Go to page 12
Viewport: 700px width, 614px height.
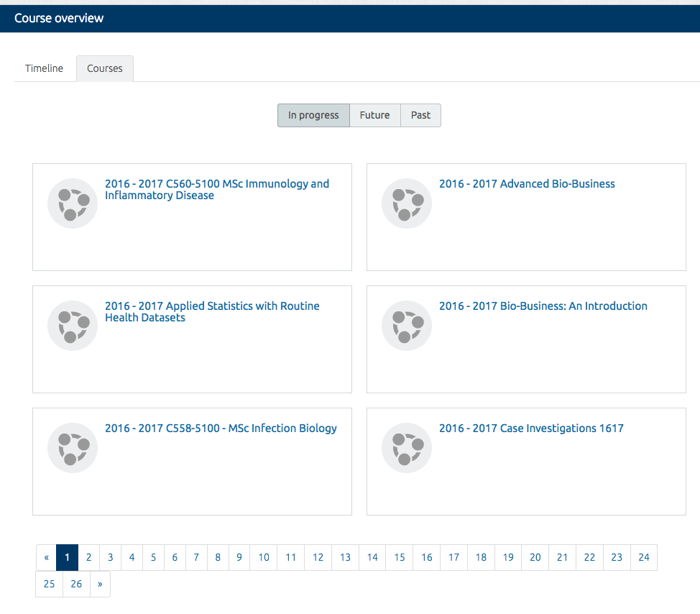[318, 557]
